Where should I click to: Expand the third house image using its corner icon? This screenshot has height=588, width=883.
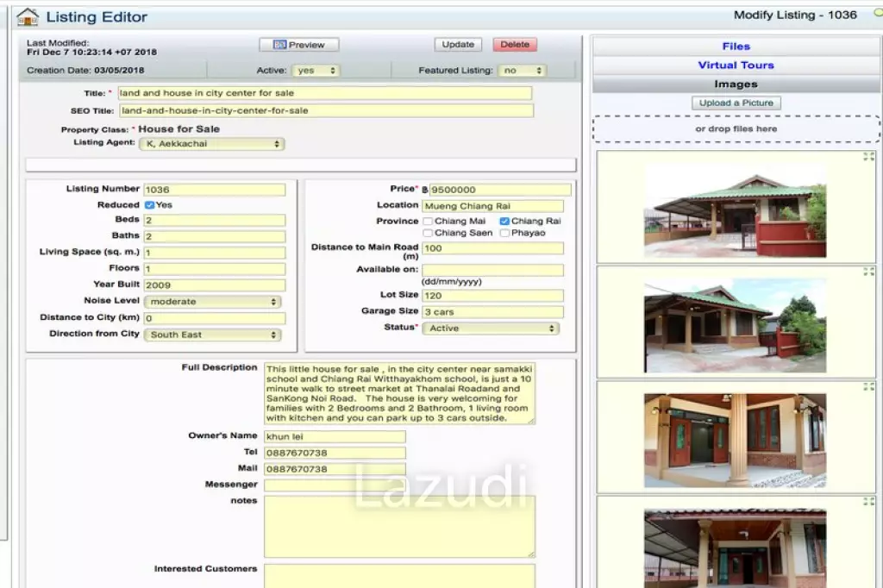(868, 386)
